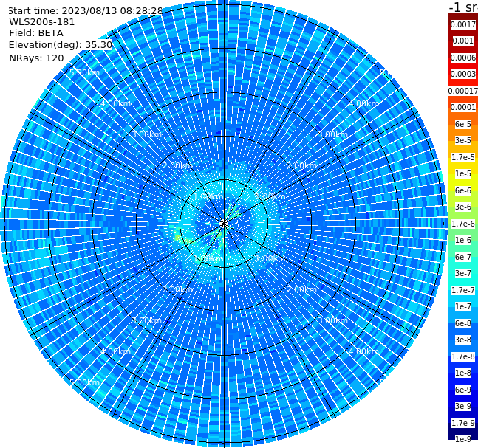This screenshot has width=478, height=448.
Task: Select the upper-left 2.00km range label
Action: point(178,165)
